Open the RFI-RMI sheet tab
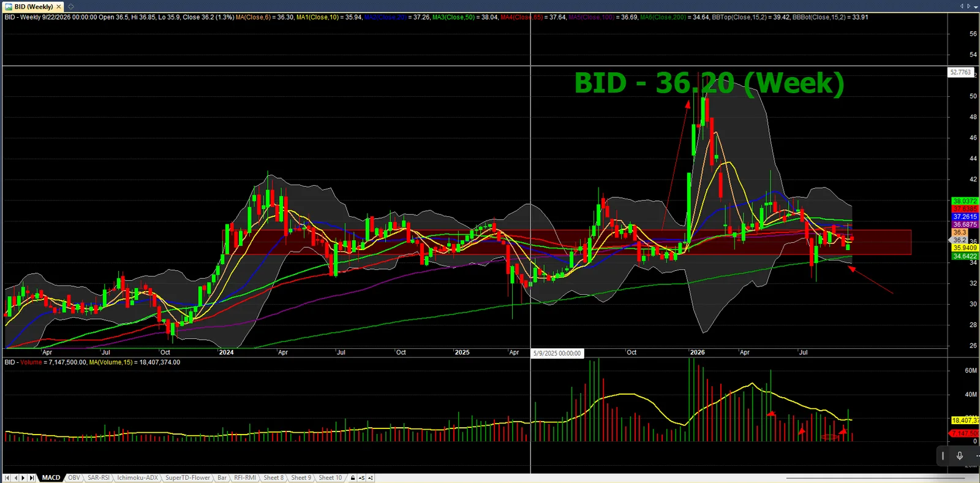This screenshot has width=980, height=483. (x=244, y=478)
